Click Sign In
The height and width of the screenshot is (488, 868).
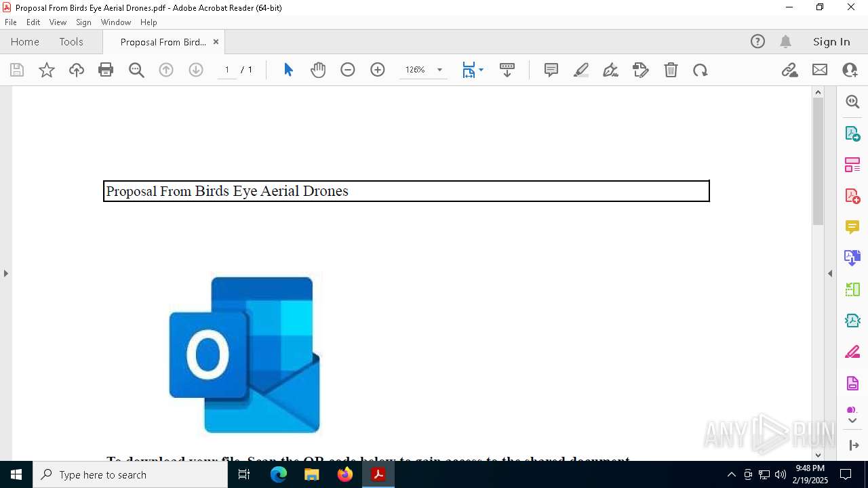(x=831, y=41)
